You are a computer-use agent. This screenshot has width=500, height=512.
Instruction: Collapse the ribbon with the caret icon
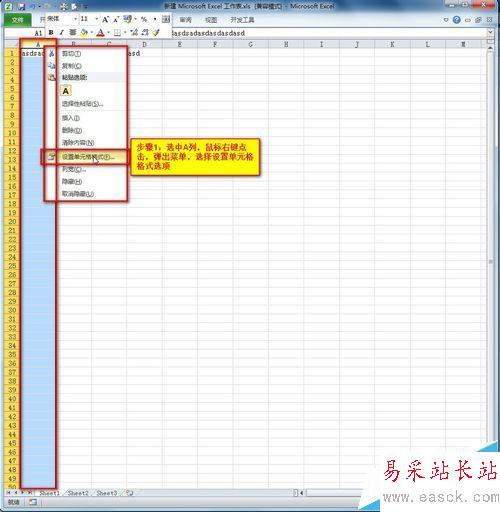tap(446, 20)
